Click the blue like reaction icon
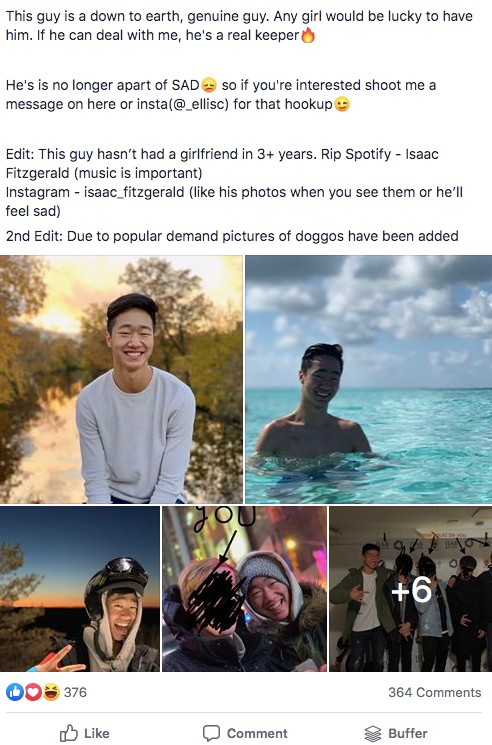Viewport: 492px width, 745px height. [14, 692]
